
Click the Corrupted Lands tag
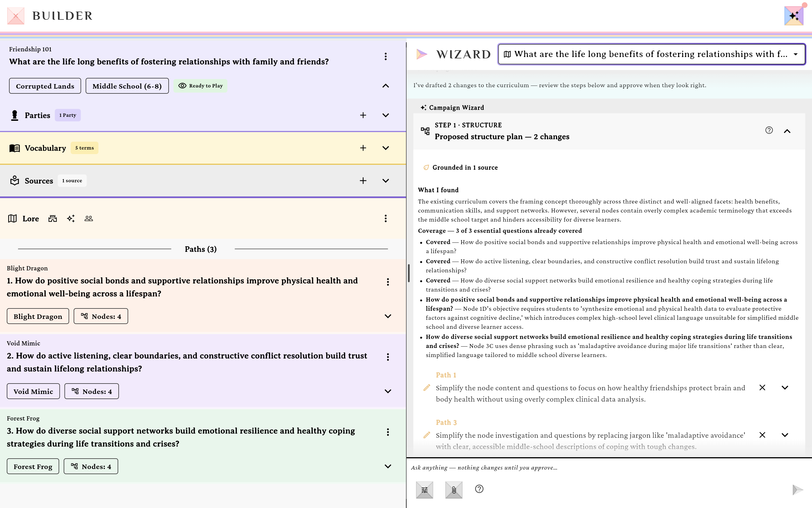[x=45, y=86]
